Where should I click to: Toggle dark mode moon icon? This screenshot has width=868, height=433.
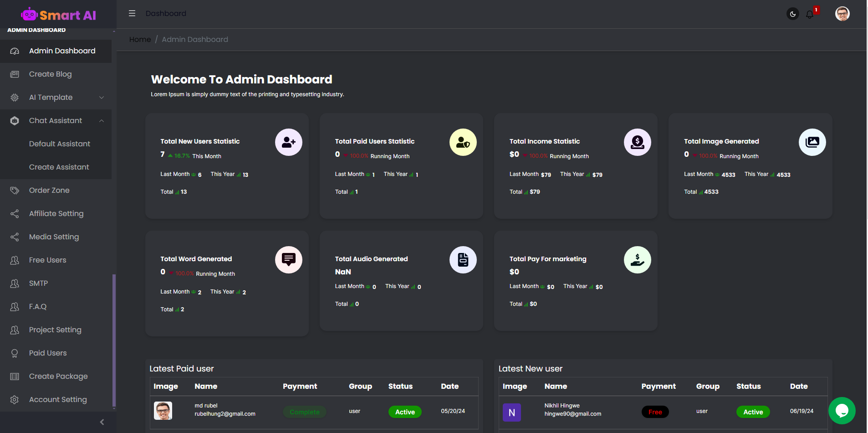tap(792, 14)
